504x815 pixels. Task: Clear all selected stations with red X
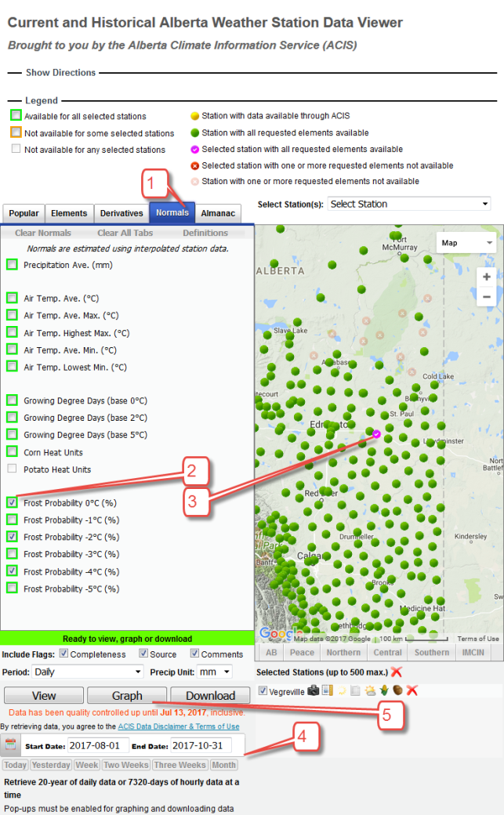pyautogui.click(x=397, y=672)
